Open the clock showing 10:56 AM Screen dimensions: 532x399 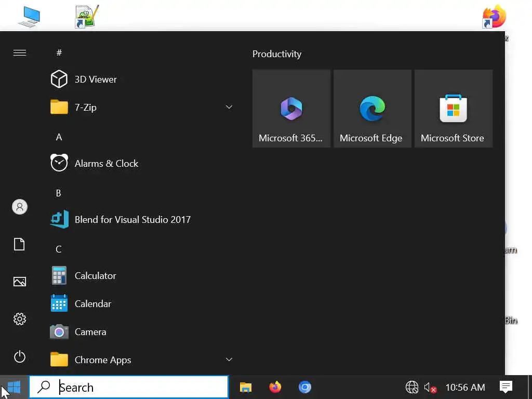click(465, 387)
